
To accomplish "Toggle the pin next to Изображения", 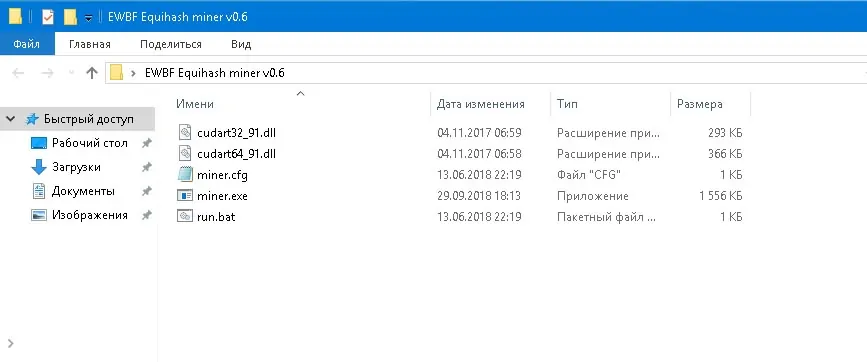I will (146, 215).
